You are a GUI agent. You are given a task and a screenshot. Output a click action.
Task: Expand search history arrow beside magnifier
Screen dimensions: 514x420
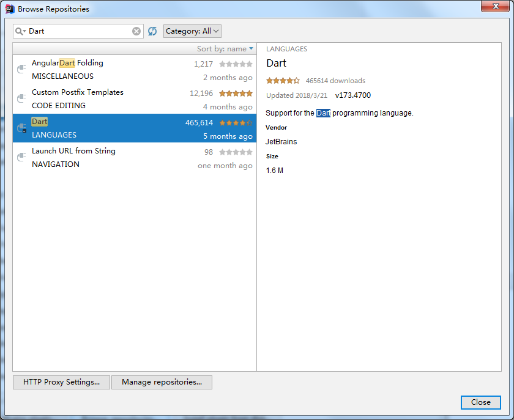(x=24, y=31)
